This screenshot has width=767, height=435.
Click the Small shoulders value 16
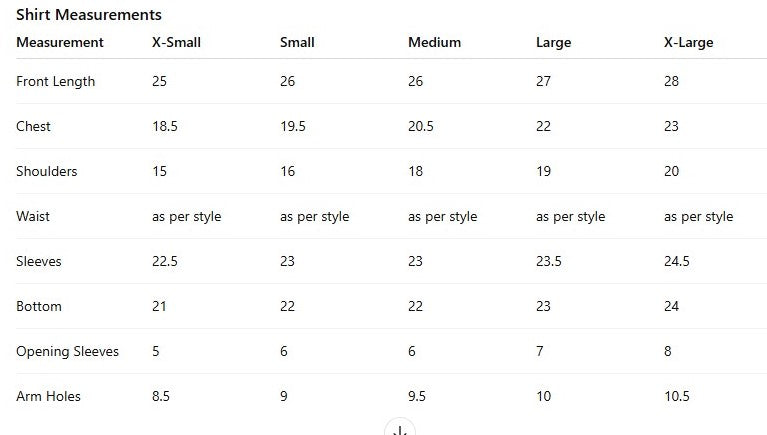tap(288, 171)
